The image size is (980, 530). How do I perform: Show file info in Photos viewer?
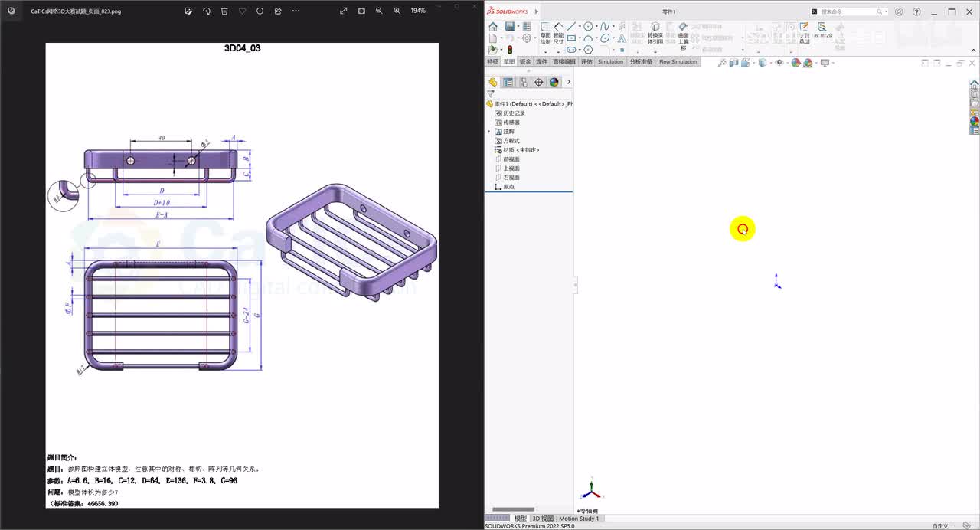tap(260, 11)
